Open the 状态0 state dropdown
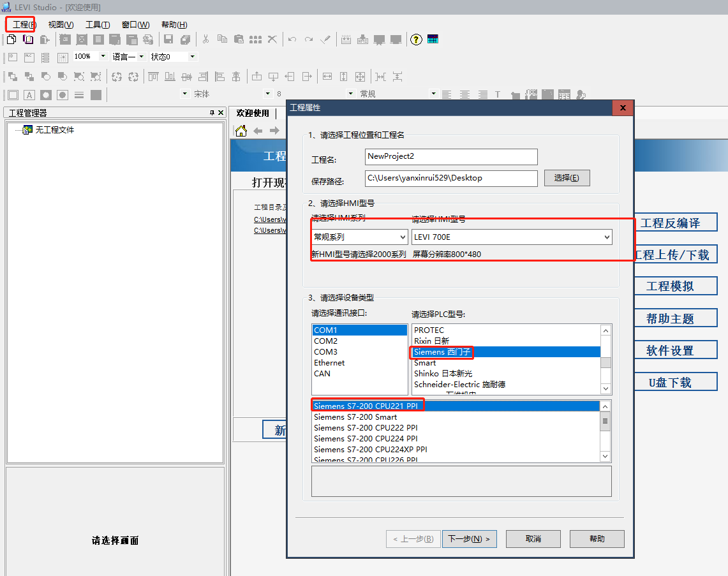Screen dimensions: 728x576 [192, 57]
